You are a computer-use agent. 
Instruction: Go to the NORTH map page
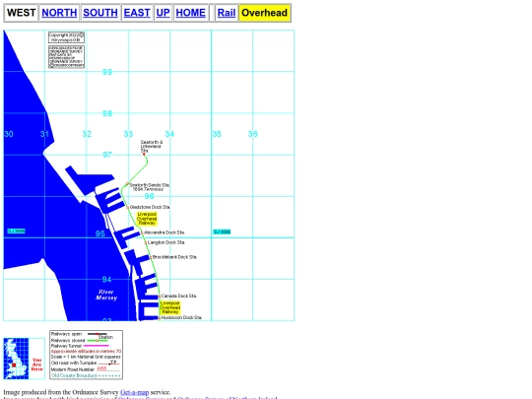pyautogui.click(x=59, y=13)
